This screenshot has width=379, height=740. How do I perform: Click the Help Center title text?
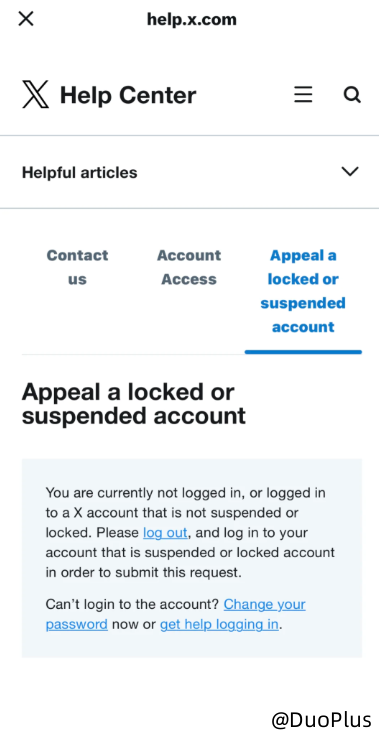point(127,95)
